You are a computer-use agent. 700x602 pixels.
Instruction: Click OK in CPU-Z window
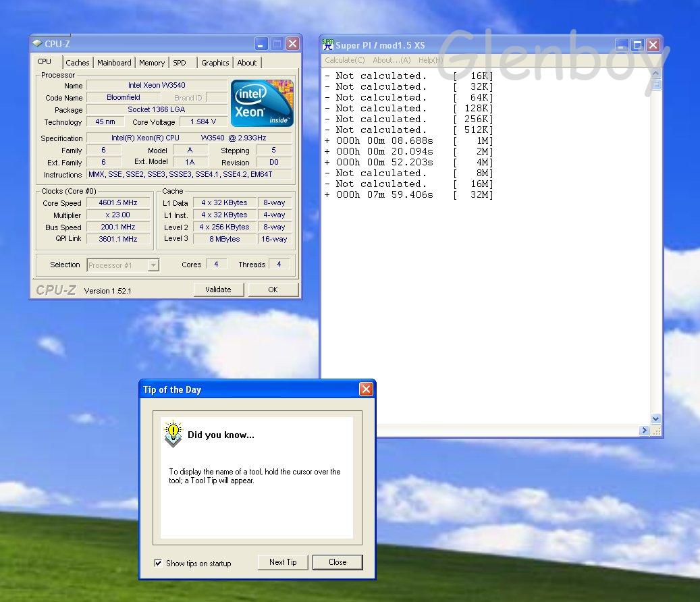273,290
